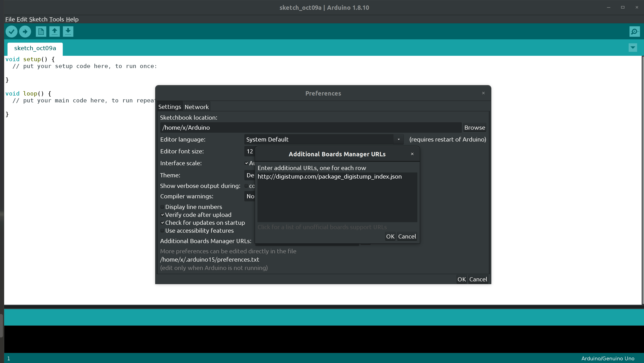Screen dimensions: 644x363
Task: Click OK in the Preferences dialog
Action: click(462, 279)
